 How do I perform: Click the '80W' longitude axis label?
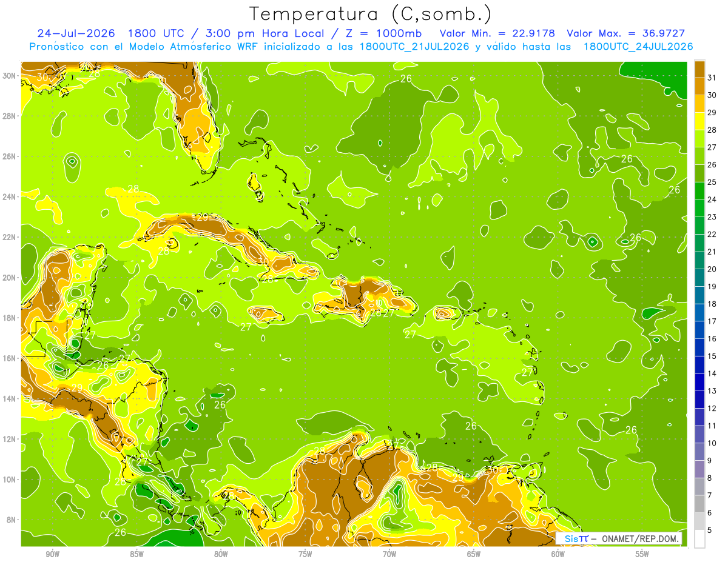pos(221,554)
